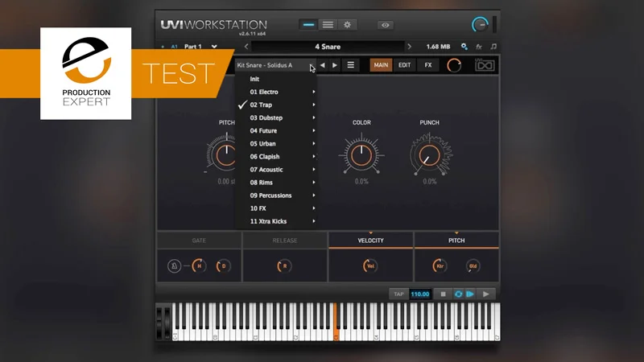Switch to the EDIT tab
Viewport: 644px width, 362px height.
[405, 65]
